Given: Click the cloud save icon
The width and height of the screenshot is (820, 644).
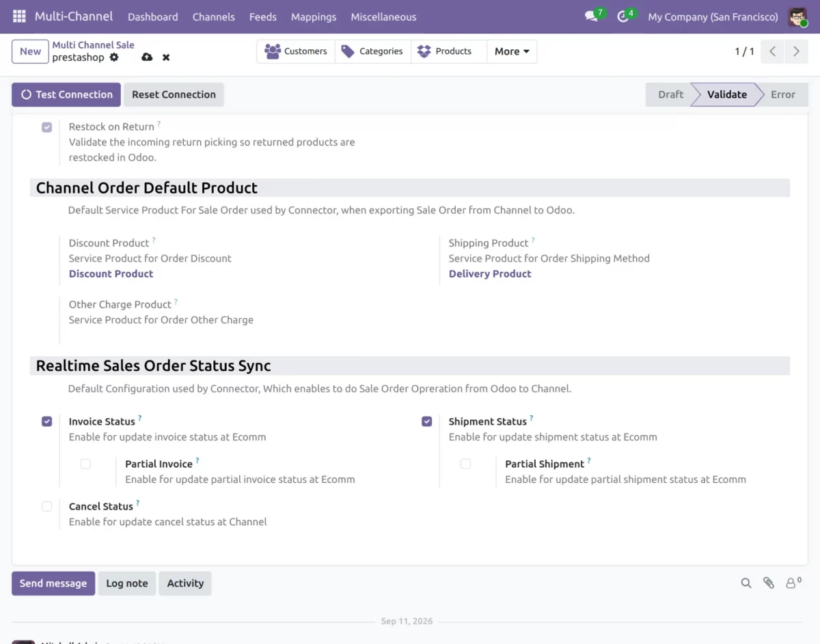Looking at the screenshot, I should point(147,57).
